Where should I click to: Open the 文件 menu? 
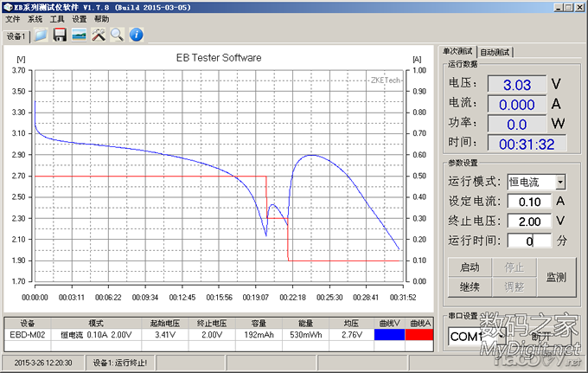pyautogui.click(x=13, y=18)
